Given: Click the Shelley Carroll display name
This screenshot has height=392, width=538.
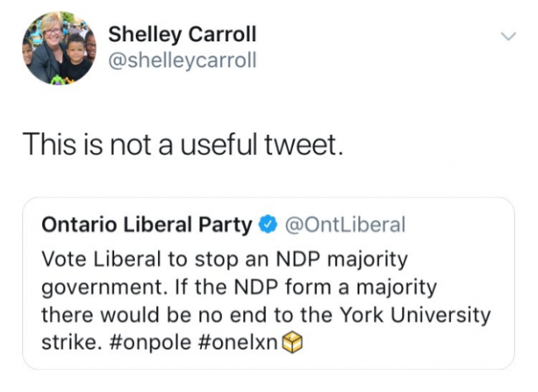Looking at the screenshot, I should pos(182,34).
